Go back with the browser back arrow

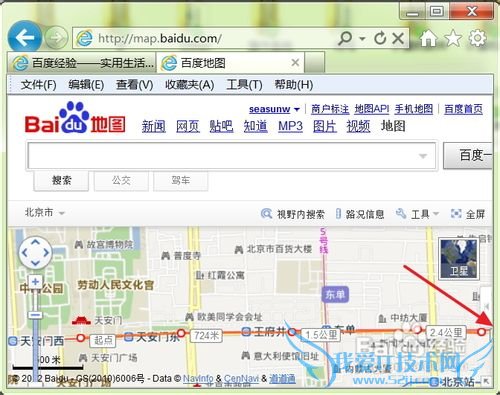coord(24,37)
